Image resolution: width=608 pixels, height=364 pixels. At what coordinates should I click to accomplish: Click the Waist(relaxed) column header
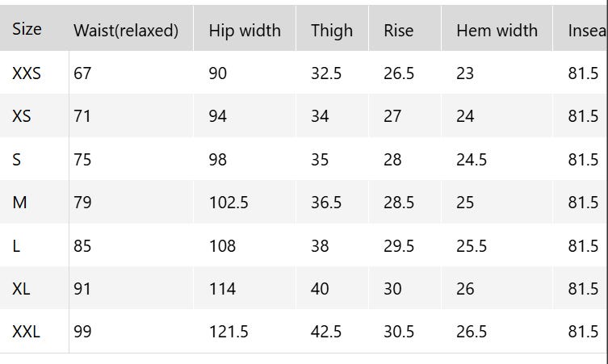[x=126, y=31]
